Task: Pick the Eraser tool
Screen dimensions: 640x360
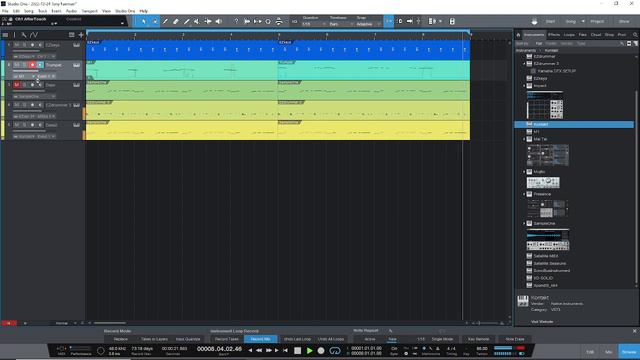Action: pos(176,21)
